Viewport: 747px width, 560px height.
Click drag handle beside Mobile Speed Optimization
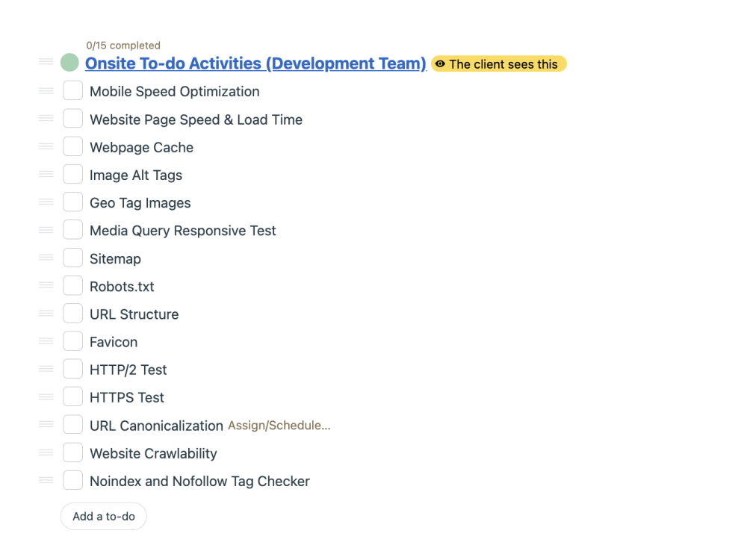[x=46, y=90]
